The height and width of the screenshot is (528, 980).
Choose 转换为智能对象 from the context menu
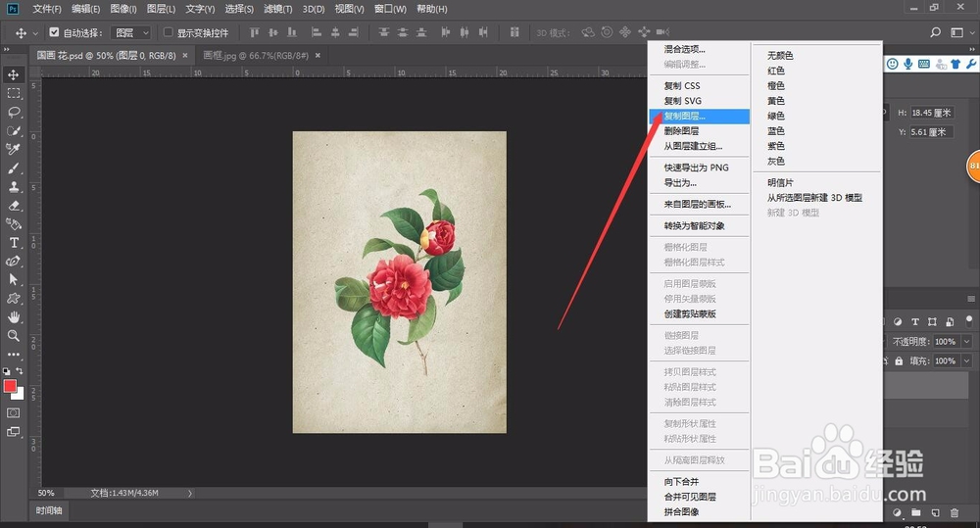[699, 225]
